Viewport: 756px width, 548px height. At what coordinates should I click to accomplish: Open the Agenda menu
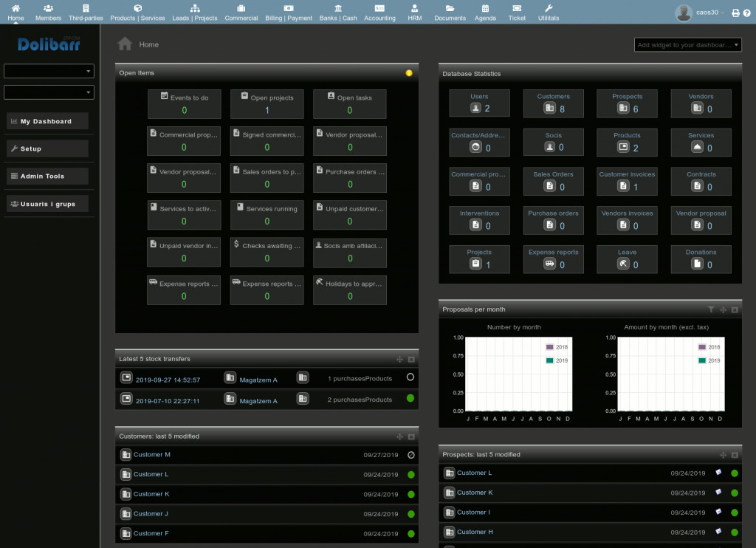485,13
